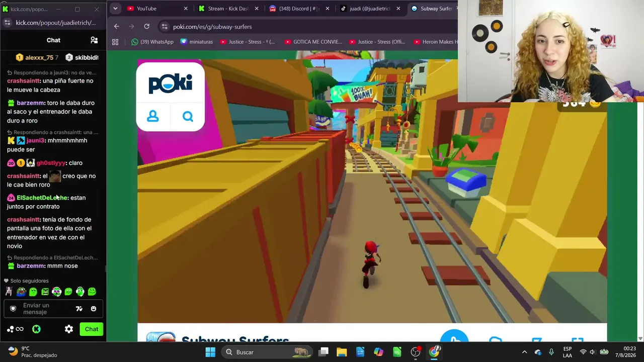
Task: Click the green Chat send button
Action: pos(92,329)
